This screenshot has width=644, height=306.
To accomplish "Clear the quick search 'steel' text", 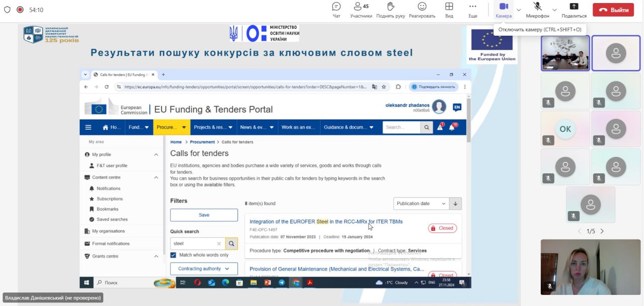I will (219, 243).
